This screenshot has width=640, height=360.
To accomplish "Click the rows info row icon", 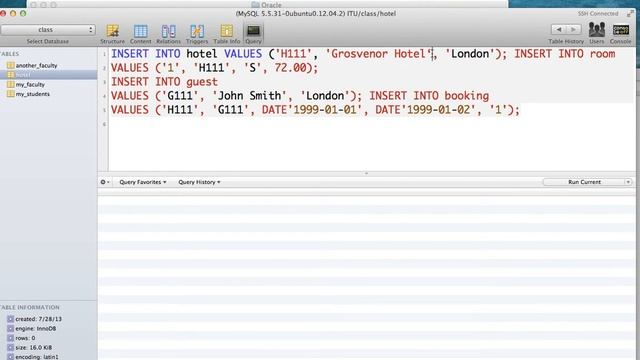I will 10,338.
